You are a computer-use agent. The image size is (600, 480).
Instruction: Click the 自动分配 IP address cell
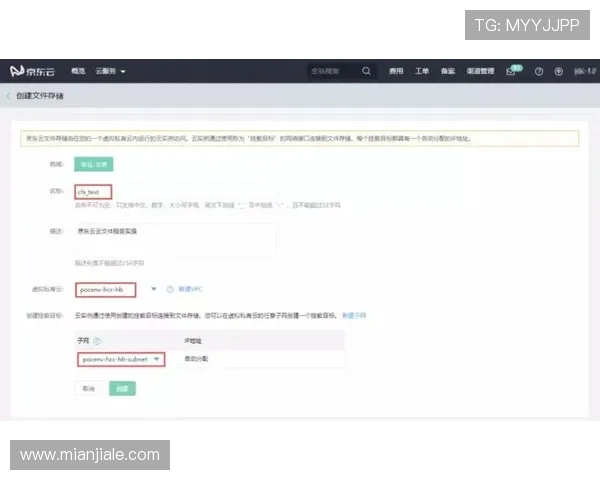pyautogui.click(x=196, y=359)
